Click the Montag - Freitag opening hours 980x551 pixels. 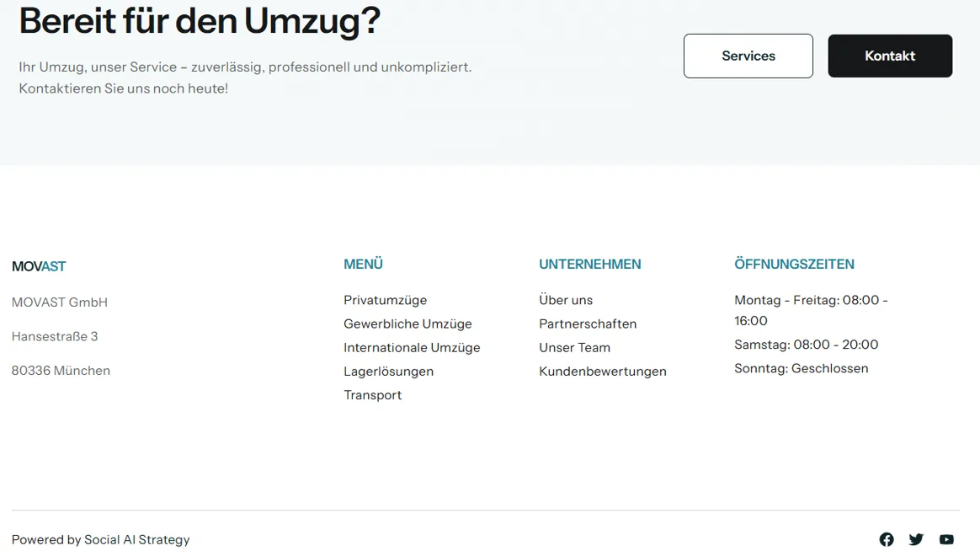pos(812,310)
